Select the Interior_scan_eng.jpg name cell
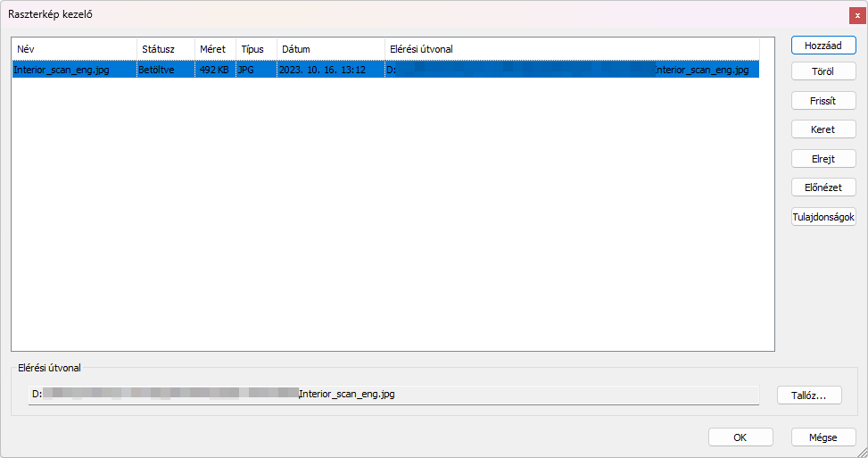868x458 pixels. tap(75, 70)
